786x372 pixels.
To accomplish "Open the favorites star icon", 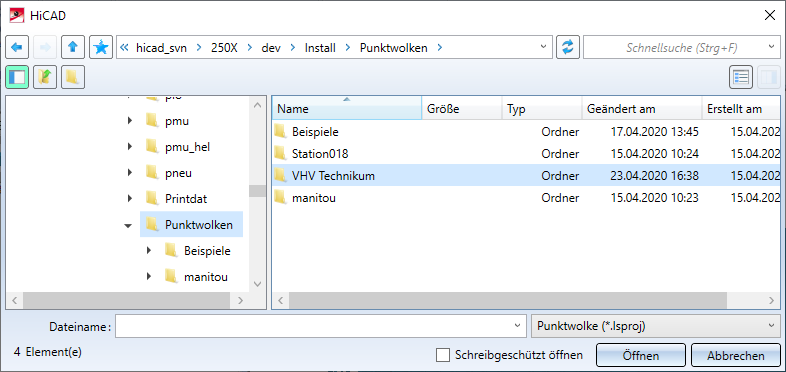I will (x=101, y=47).
